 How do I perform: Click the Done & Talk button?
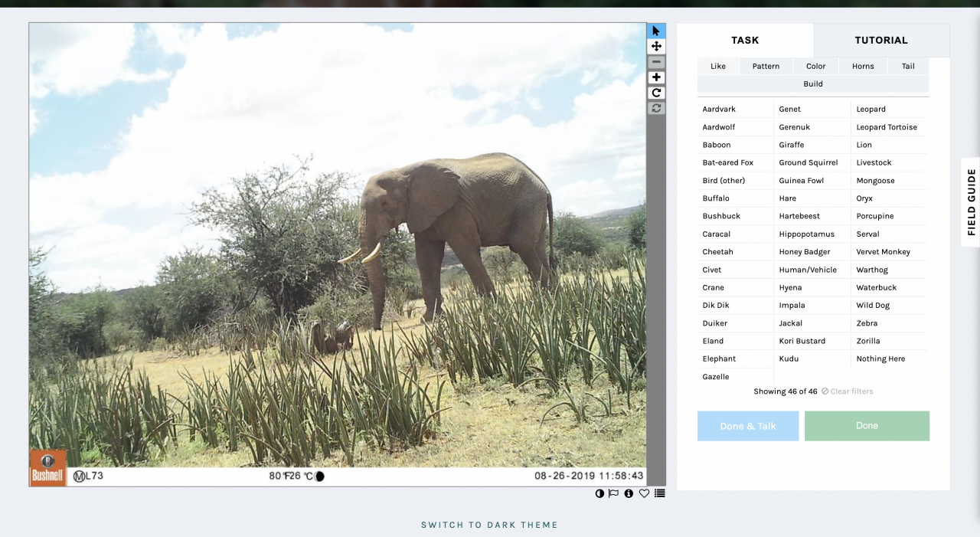[748, 426]
